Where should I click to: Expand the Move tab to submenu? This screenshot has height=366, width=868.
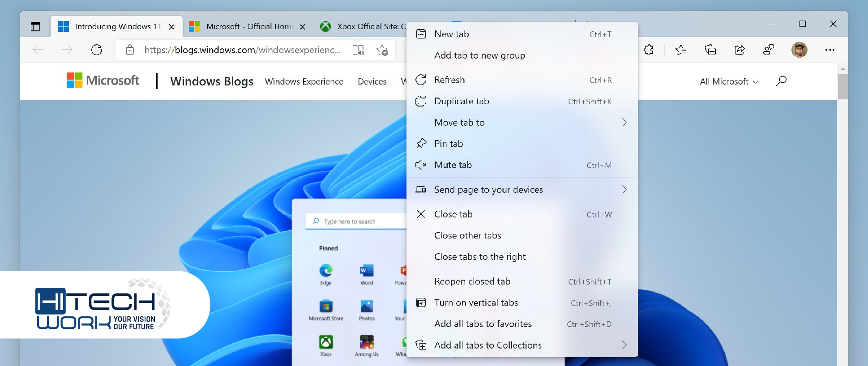pyautogui.click(x=522, y=123)
